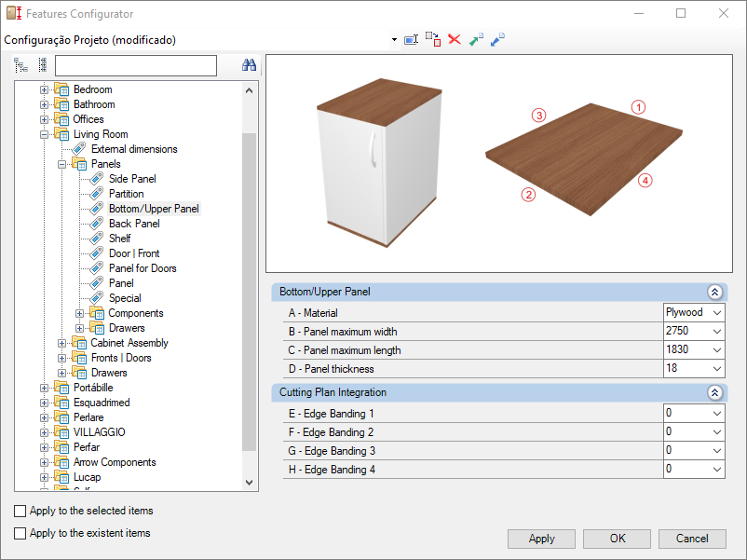Viewport: 747px width, 560px height.
Task: Select Door | Front in the tree
Action: click(x=134, y=253)
